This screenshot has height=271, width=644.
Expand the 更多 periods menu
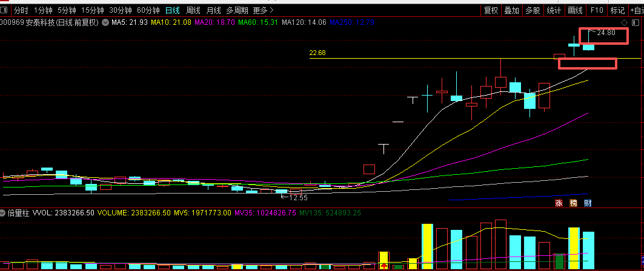pos(264,10)
